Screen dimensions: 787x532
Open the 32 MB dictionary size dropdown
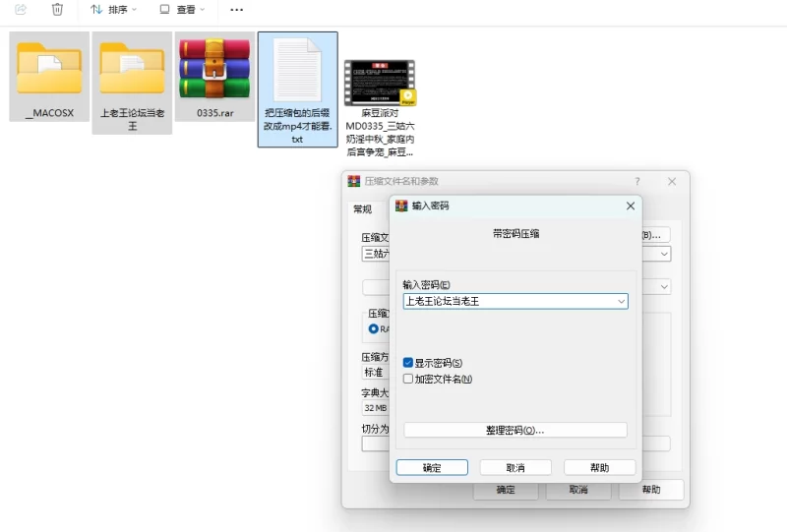[376, 407]
